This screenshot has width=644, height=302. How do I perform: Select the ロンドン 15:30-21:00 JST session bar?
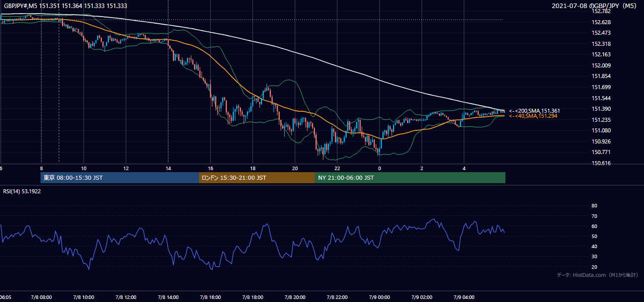[x=257, y=178]
